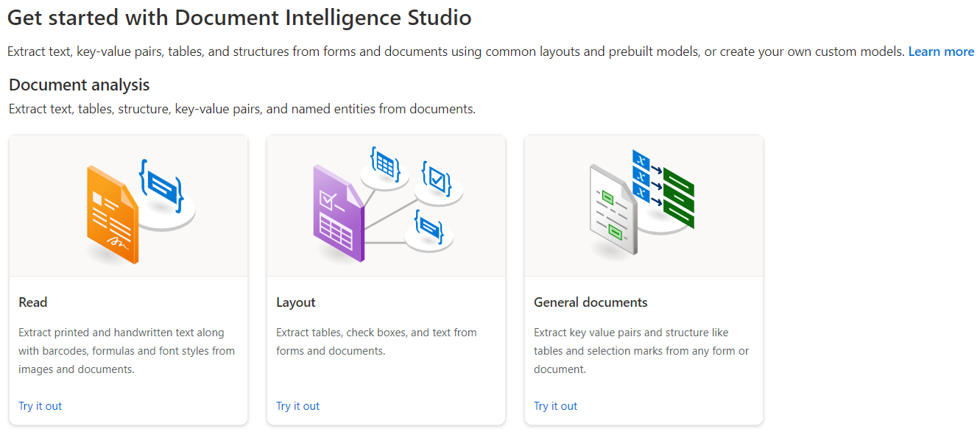Open Try it out for Read

40,406
